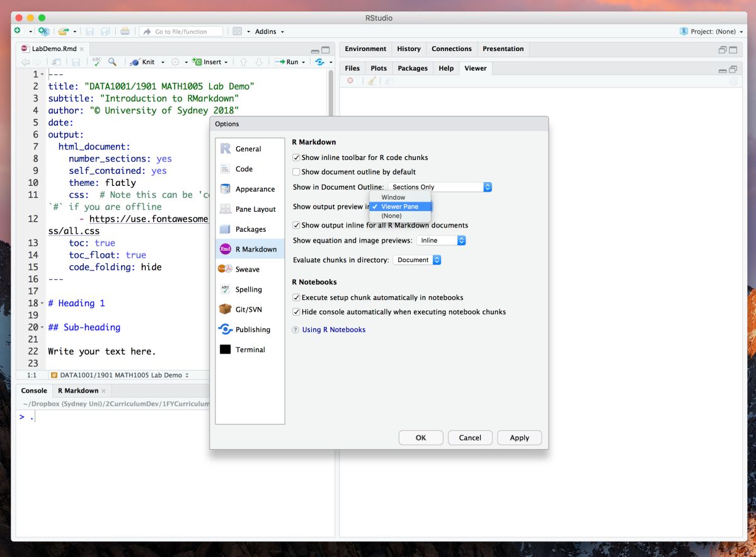
Task: Click Cancel in Options dialog
Action: pos(470,437)
